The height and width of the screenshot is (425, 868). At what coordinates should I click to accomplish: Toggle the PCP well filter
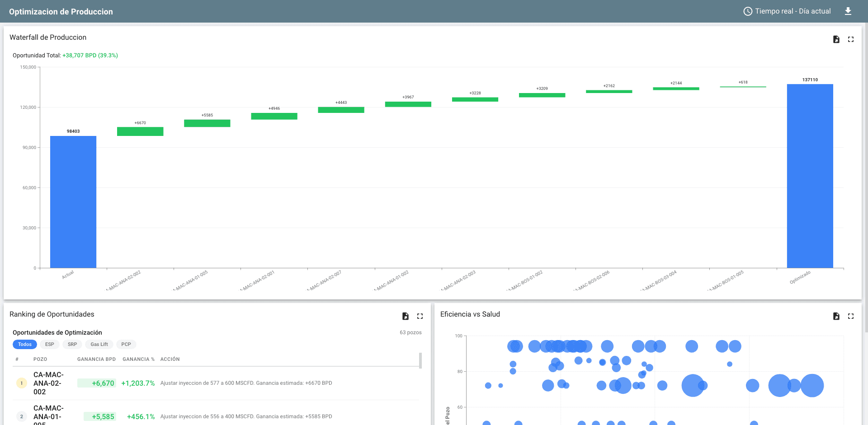tap(126, 344)
